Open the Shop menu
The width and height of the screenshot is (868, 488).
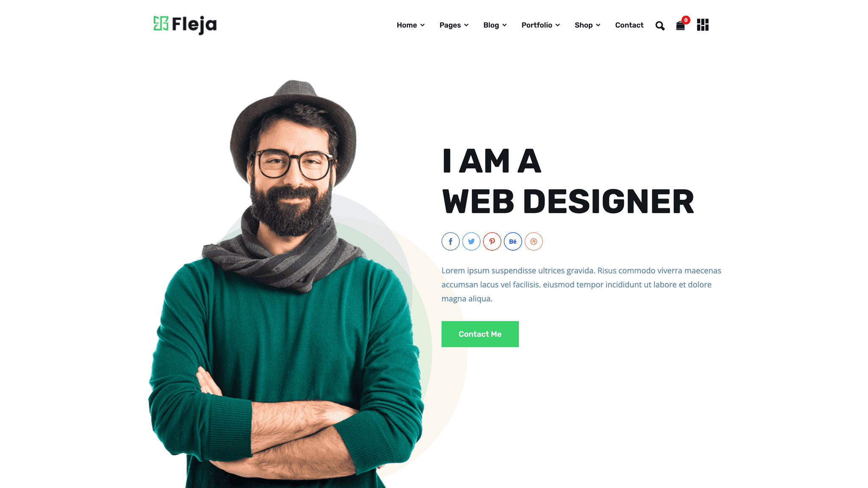586,25
